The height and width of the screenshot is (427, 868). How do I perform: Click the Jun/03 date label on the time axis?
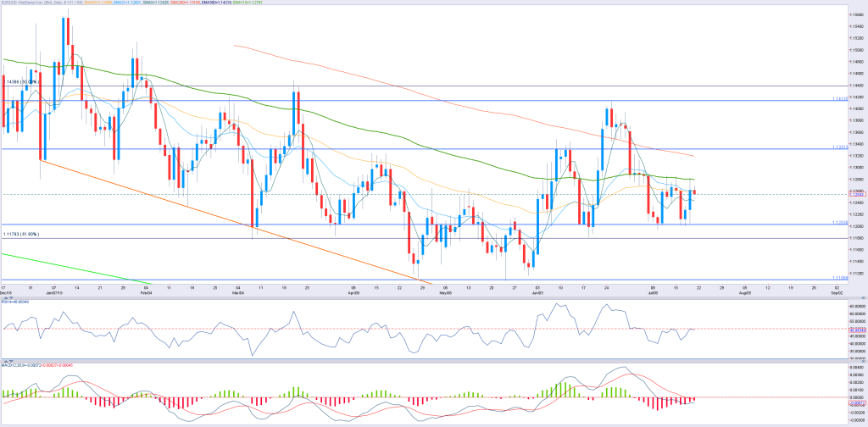coord(537,293)
